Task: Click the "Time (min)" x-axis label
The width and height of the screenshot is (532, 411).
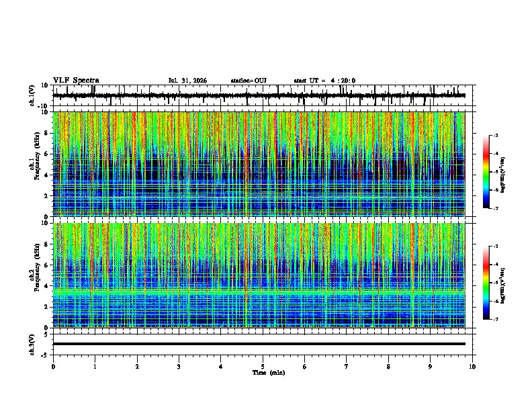Action: (269, 373)
